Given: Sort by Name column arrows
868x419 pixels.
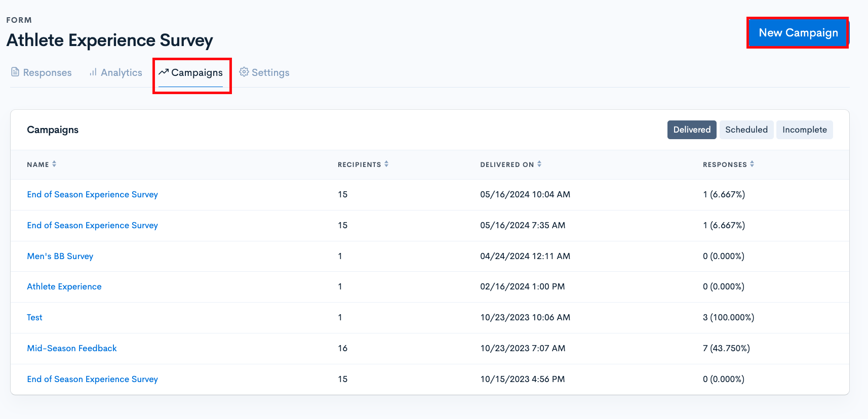Looking at the screenshot, I should 54,164.
